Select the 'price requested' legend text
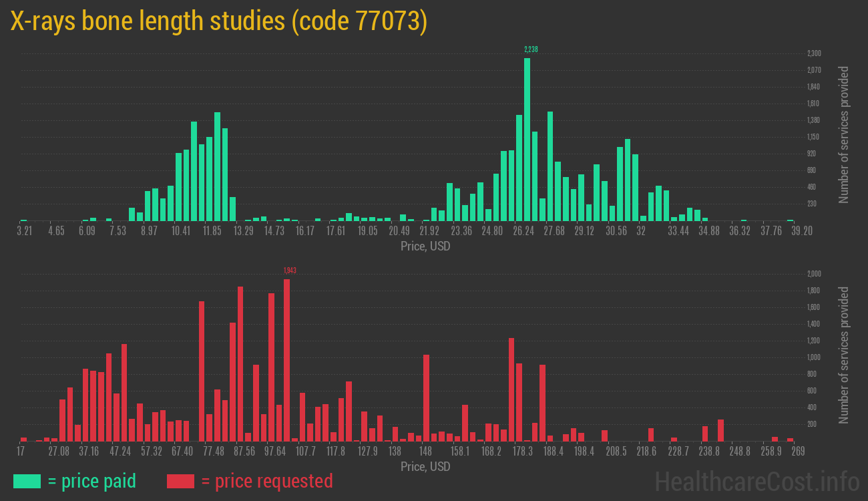The width and height of the screenshot is (868, 501). tap(266, 481)
